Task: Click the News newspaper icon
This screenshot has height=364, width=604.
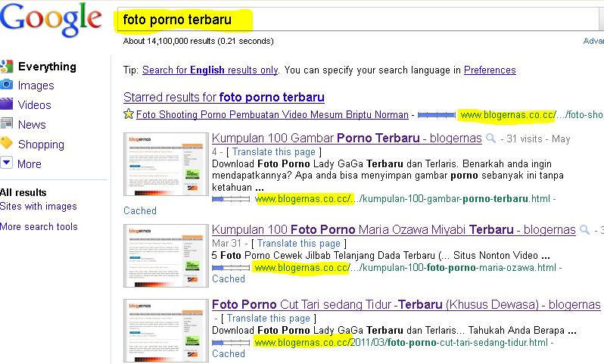Action: pyautogui.click(x=7, y=123)
